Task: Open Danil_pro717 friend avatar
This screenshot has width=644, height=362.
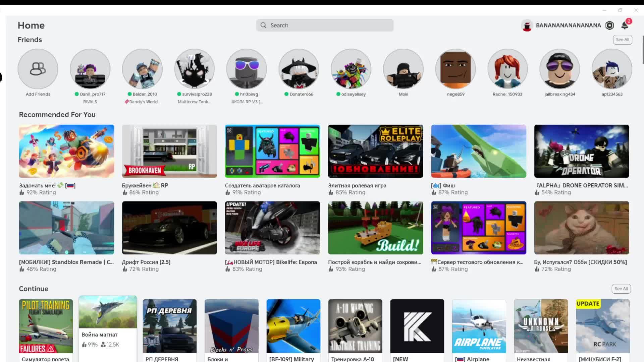Action: pos(90,69)
